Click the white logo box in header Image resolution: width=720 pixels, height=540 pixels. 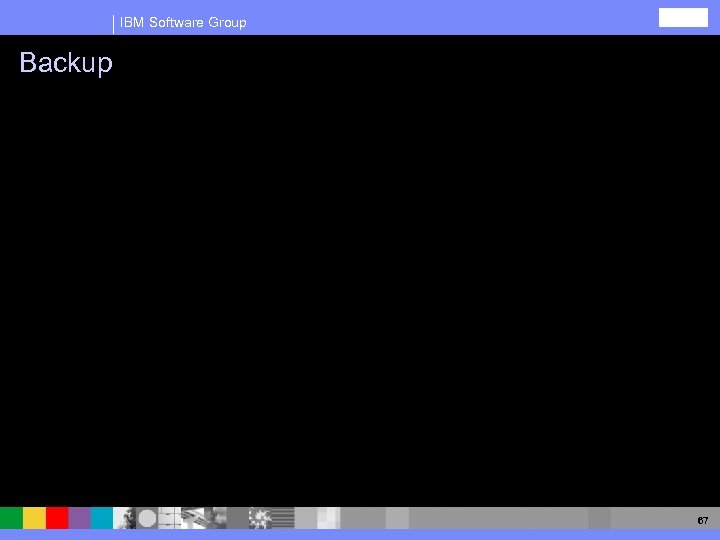click(x=683, y=17)
